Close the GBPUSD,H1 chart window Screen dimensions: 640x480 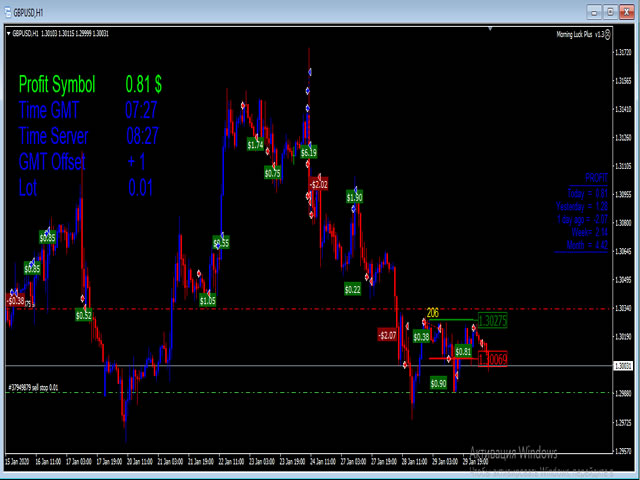point(627,12)
